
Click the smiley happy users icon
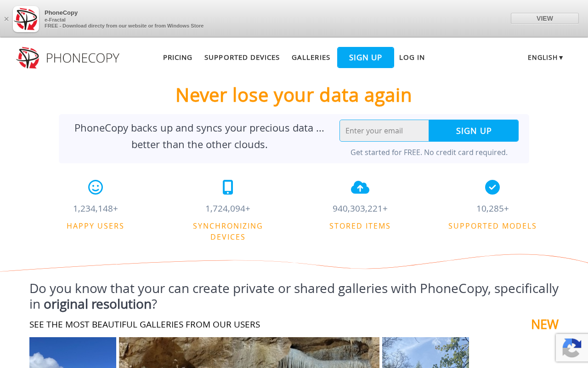click(x=96, y=187)
